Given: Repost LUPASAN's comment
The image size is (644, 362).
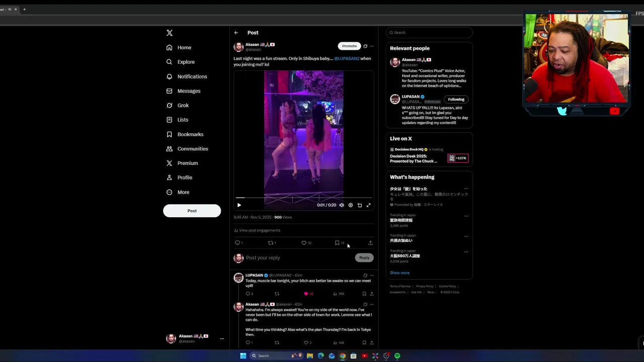Looking at the screenshot, I should coord(277,294).
